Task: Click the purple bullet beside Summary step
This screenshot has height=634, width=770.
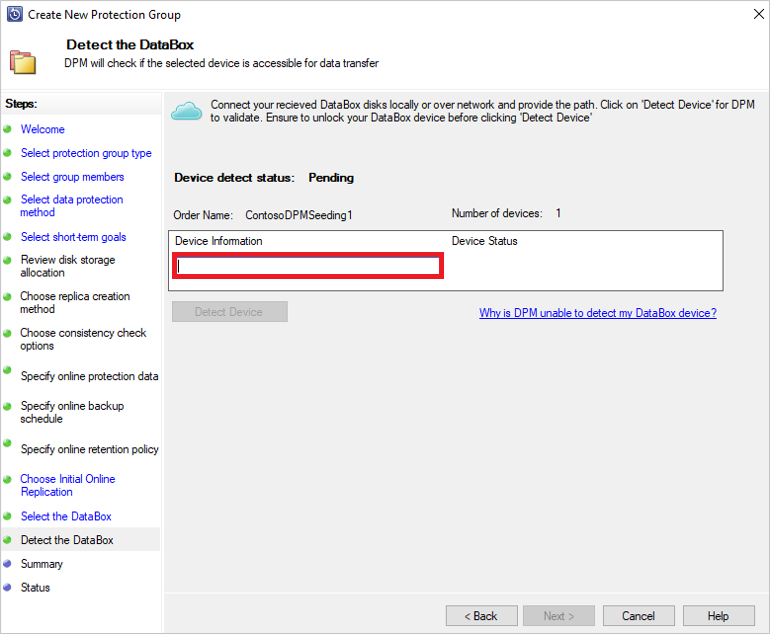Action: 7,564
